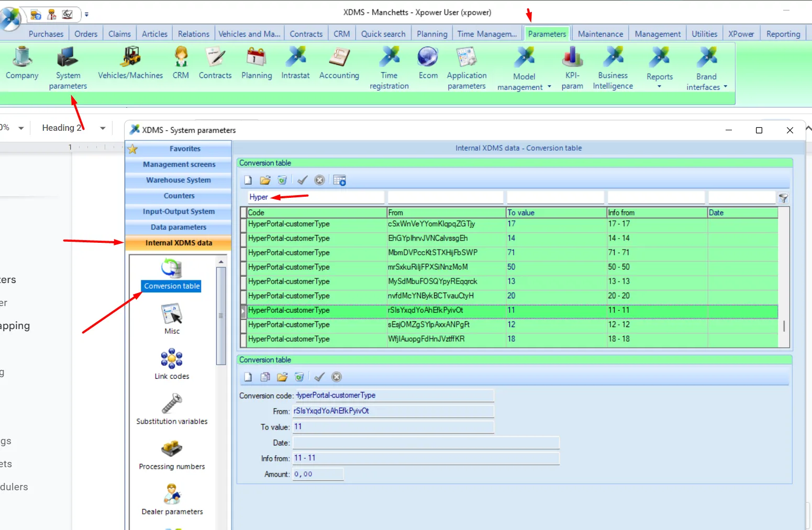The height and width of the screenshot is (530, 812).
Task: Click cancel X icon in lower detail toolbar
Action: pos(337,377)
